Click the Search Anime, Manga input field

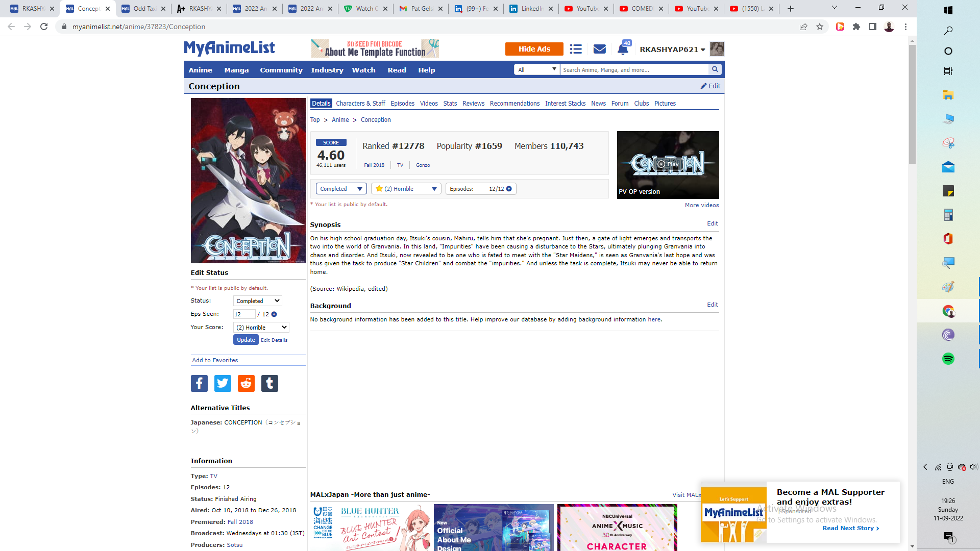click(634, 69)
